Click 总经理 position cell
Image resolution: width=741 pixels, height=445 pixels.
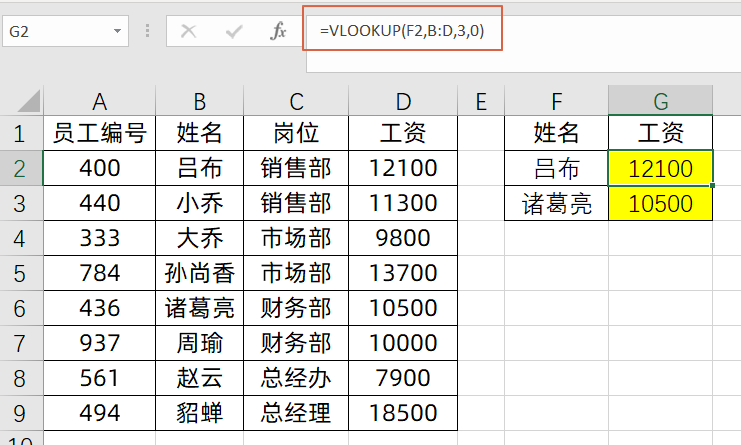point(296,413)
